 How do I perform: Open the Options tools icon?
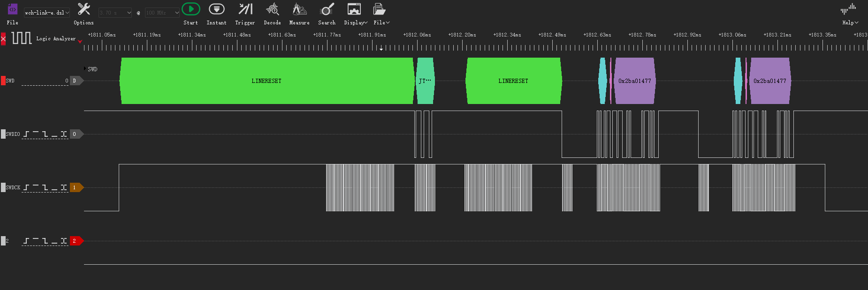84,9
